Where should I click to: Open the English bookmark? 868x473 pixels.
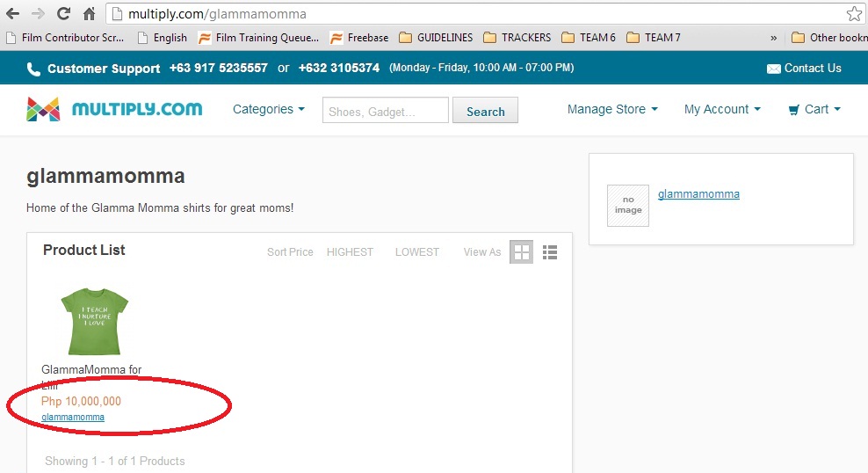tap(163, 38)
